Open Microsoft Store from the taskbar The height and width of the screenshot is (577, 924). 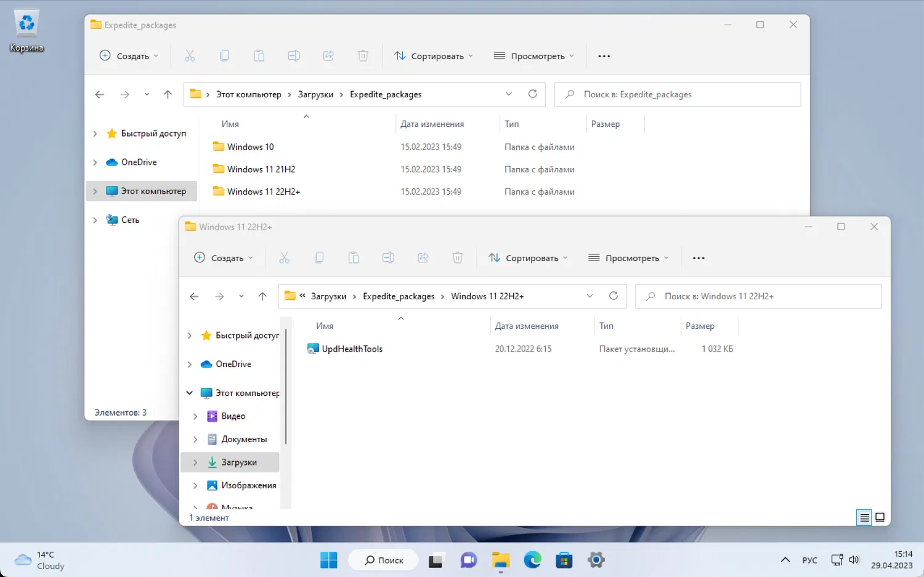564,560
